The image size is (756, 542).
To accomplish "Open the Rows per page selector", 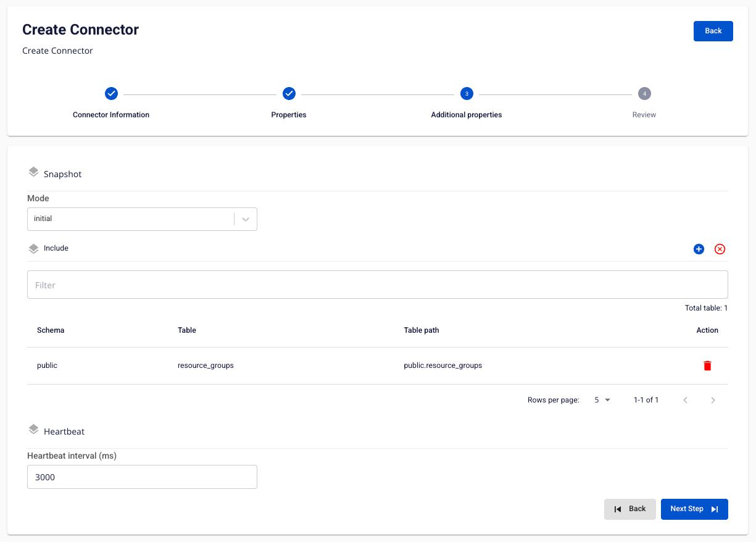I will coord(602,400).
